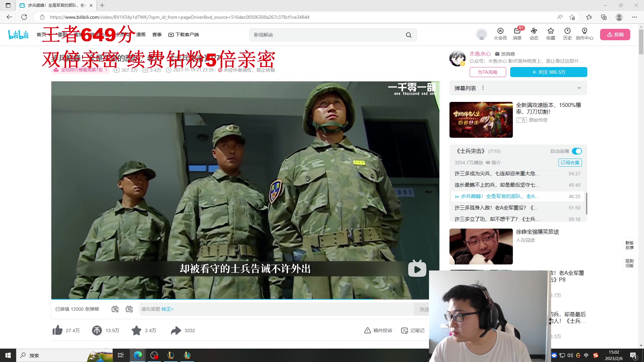Click taskbar 搜索 search box
644x362 pixels.
pos(64,355)
